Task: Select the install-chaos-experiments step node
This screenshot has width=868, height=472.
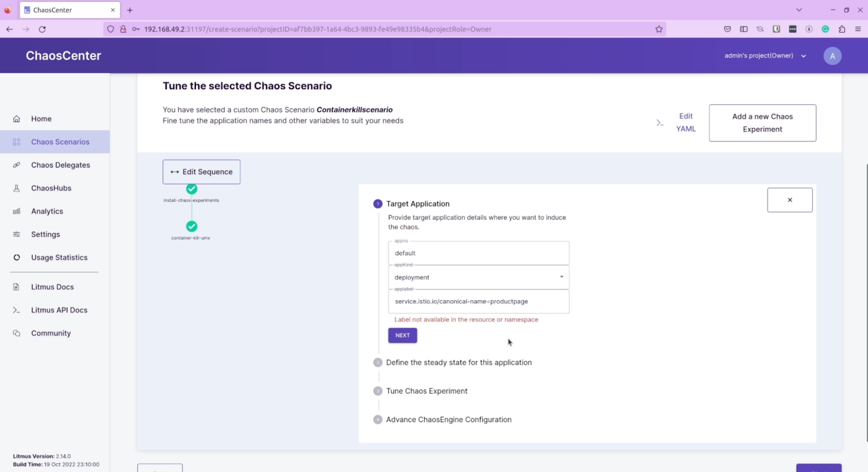Action: [192, 189]
